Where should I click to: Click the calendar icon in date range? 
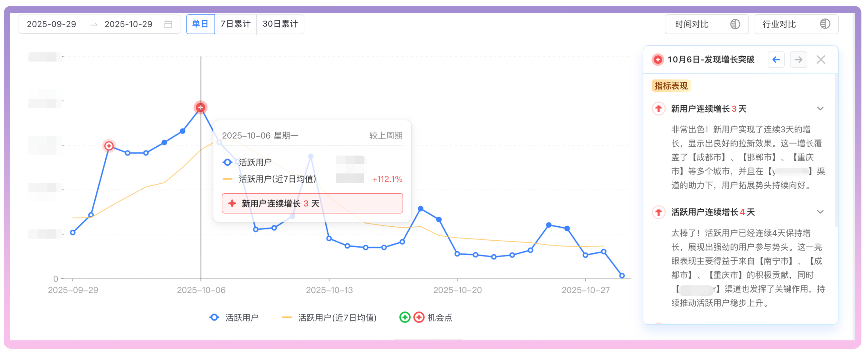pyautogui.click(x=168, y=24)
